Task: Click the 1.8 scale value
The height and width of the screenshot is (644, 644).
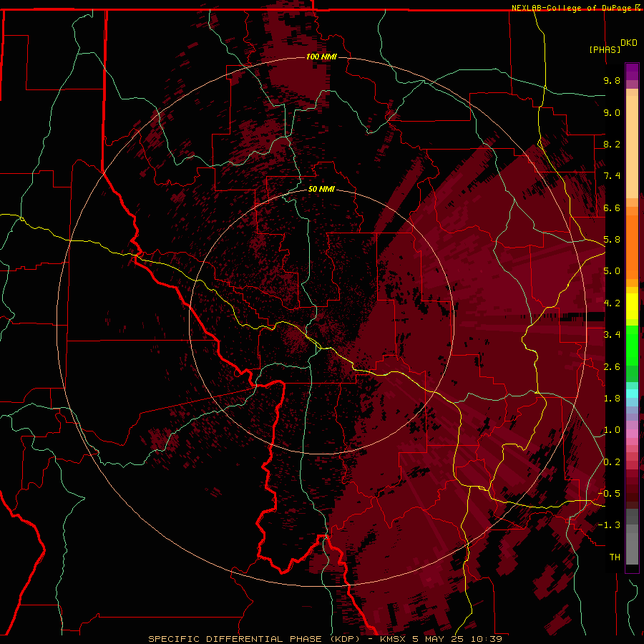Action: pos(612,399)
